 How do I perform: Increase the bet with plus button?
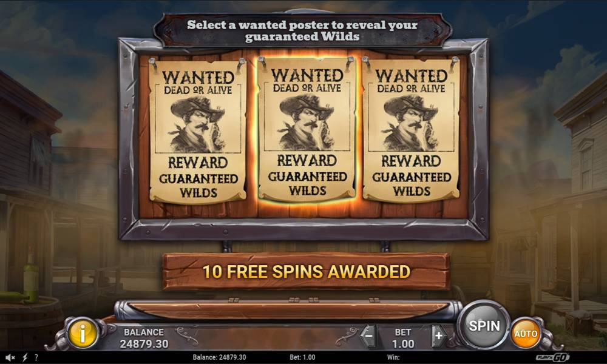[439, 335]
